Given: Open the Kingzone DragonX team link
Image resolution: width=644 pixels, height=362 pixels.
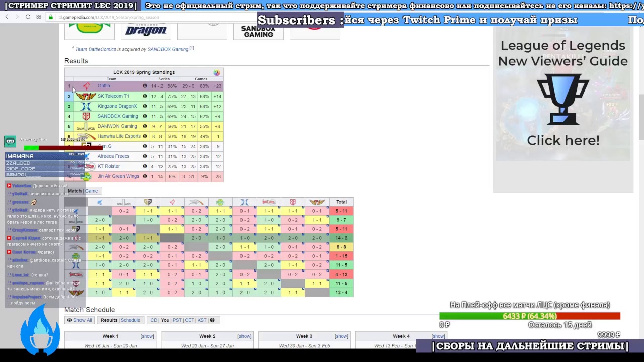Looking at the screenshot, I should (117, 106).
